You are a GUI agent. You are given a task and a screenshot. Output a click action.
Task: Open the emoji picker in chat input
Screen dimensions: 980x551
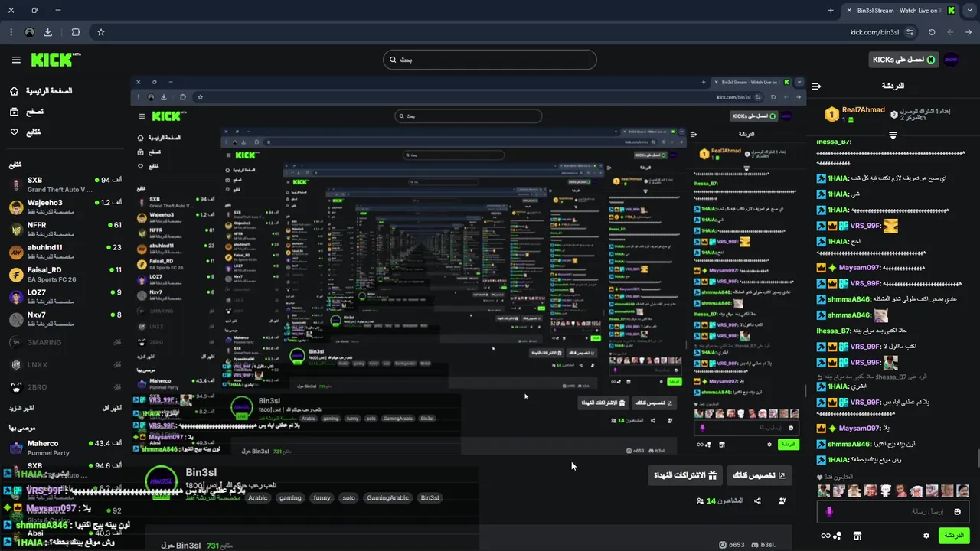958,511
